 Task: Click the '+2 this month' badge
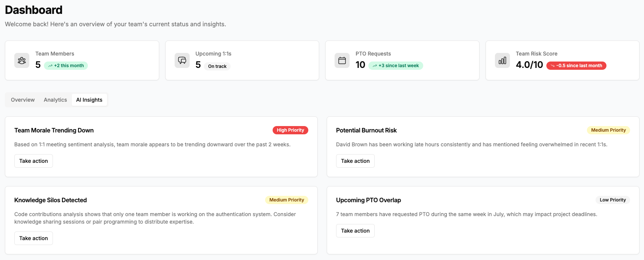(66, 66)
